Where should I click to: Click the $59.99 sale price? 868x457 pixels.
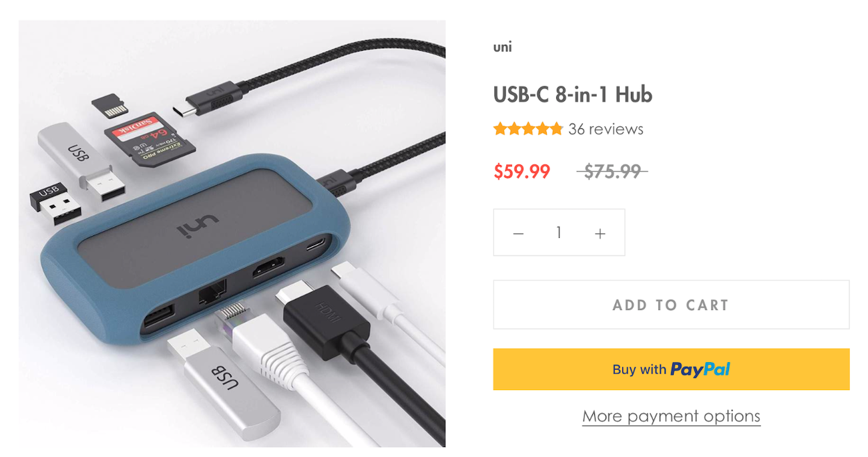coord(521,172)
